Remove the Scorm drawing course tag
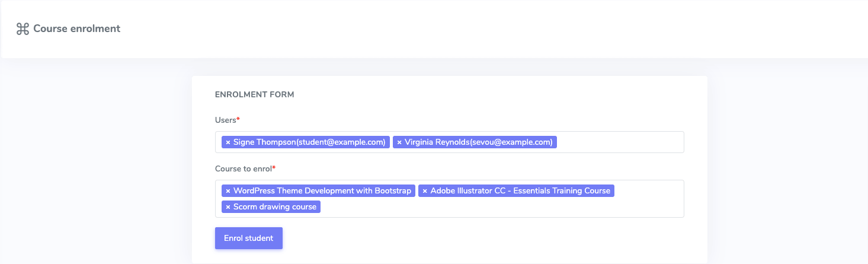Screen dimensions: 868x264 (228, 207)
